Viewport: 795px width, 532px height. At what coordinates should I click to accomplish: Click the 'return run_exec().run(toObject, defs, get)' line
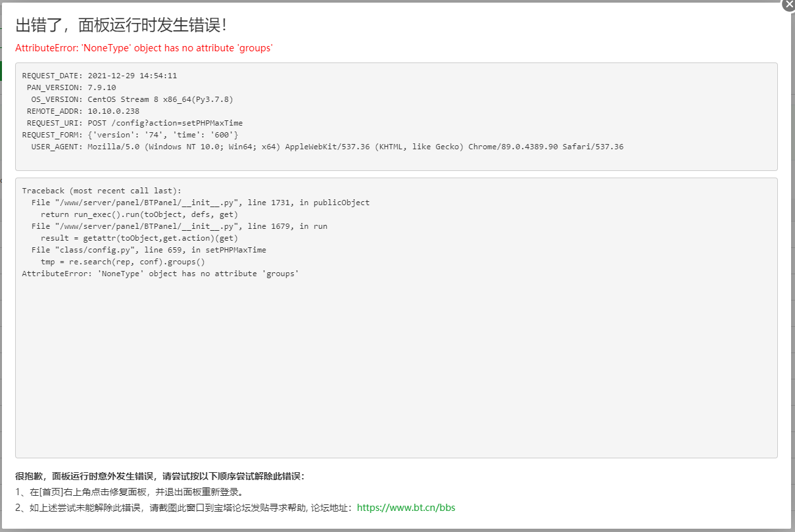pyautogui.click(x=139, y=214)
